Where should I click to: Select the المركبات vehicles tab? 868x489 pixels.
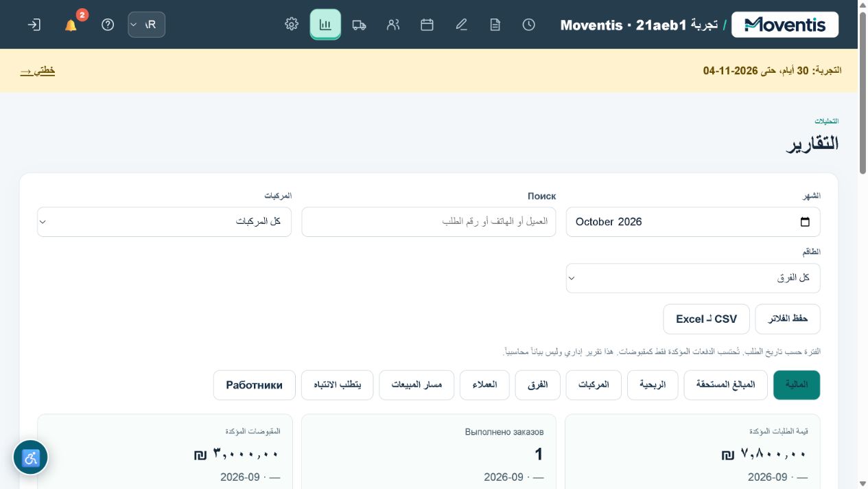point(594,385)
